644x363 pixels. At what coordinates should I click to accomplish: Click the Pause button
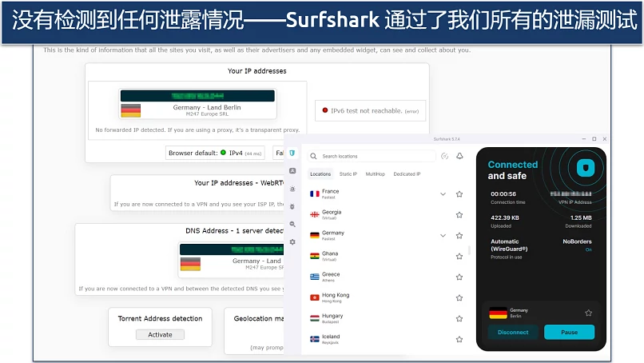click(x=569, y=332)
